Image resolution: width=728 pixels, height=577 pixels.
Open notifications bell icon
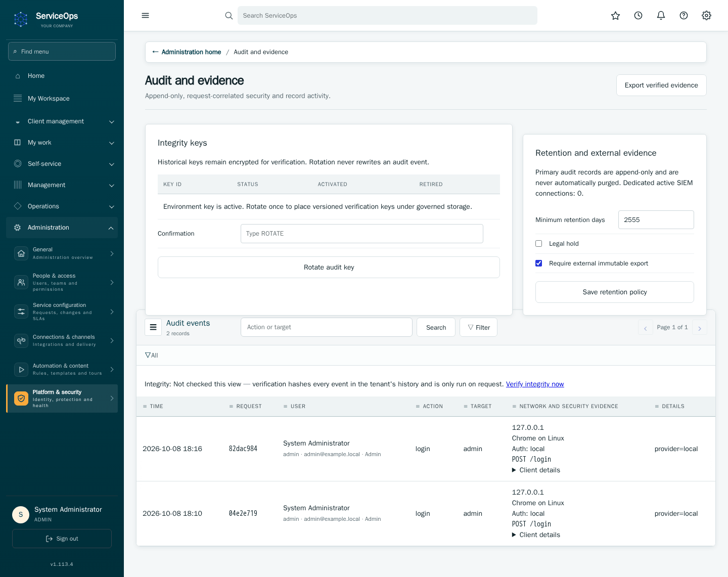coord(661,16)
